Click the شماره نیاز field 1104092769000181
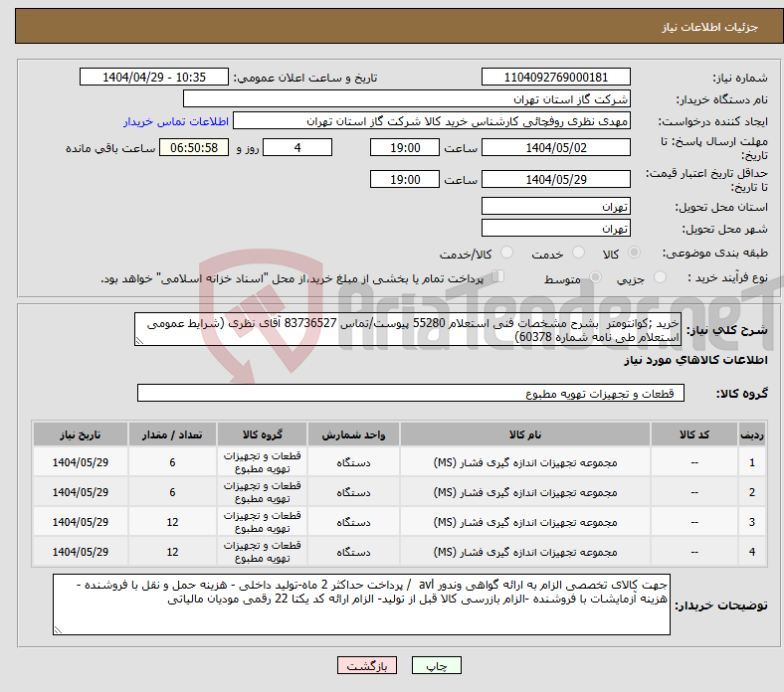Screen dimensions: 784x692 555,77
